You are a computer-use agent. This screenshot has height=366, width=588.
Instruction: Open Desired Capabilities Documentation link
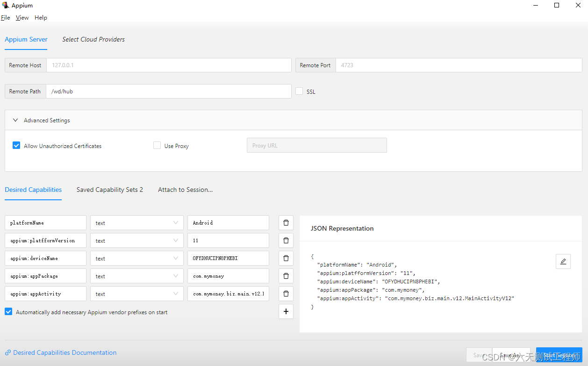65,353
